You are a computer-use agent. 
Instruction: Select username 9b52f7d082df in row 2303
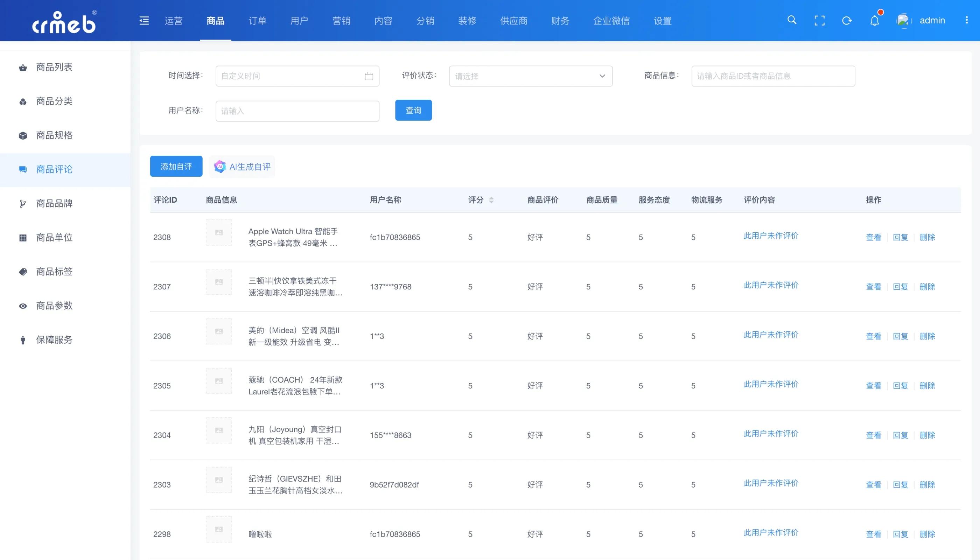tap(394, 485)
